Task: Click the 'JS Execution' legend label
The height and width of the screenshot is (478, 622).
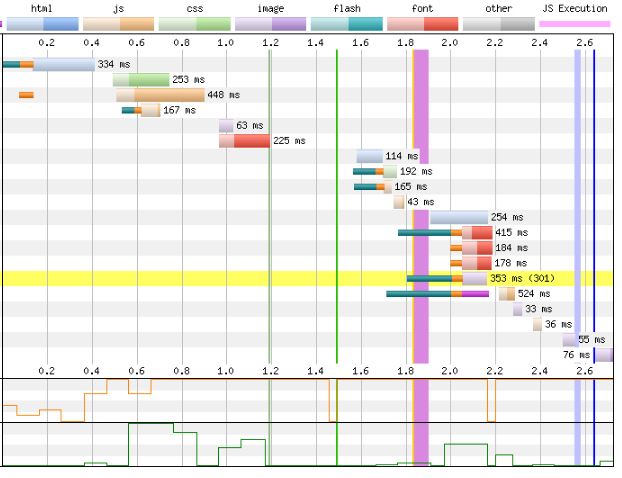Action: coord(575,8)
